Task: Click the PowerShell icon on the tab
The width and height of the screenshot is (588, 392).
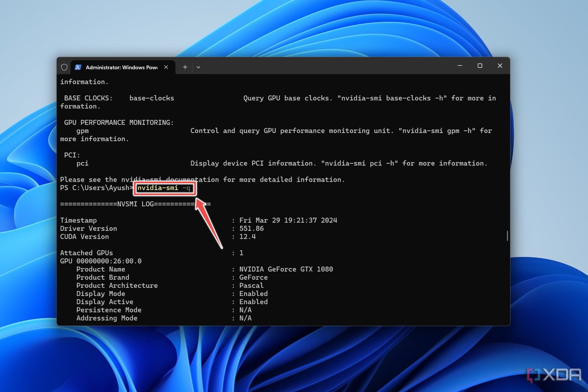Action: tap(78, 67)
